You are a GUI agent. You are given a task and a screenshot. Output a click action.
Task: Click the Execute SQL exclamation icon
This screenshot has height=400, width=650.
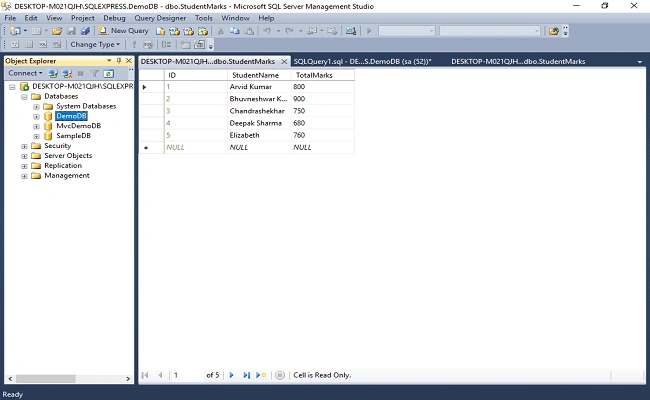(133, 44)
